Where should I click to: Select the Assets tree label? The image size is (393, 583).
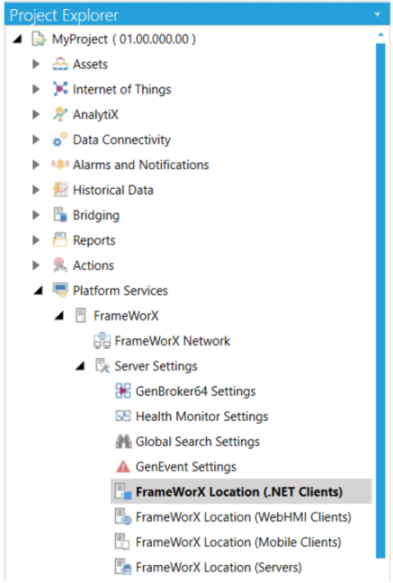(90, 64)
